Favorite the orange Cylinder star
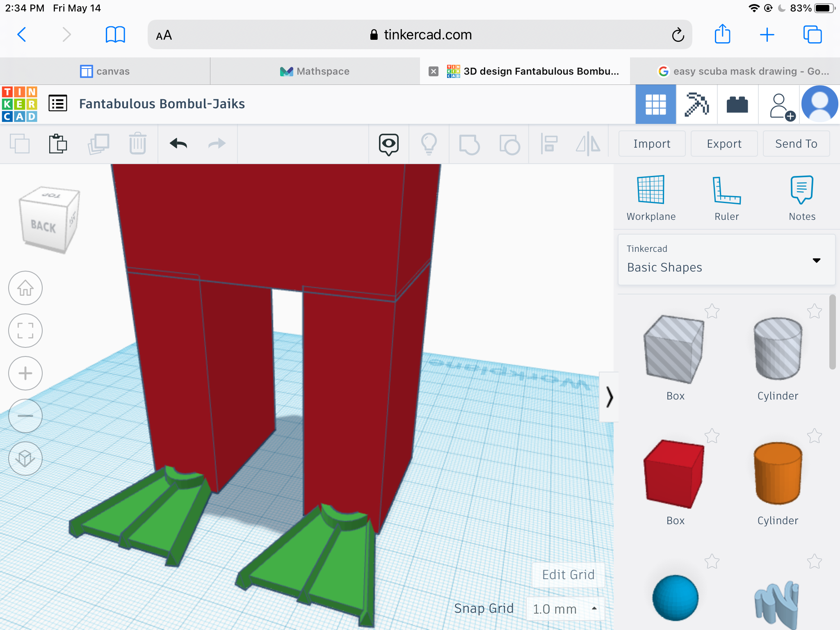The height and width of the screenshot is (630, 840). point(815,436)
